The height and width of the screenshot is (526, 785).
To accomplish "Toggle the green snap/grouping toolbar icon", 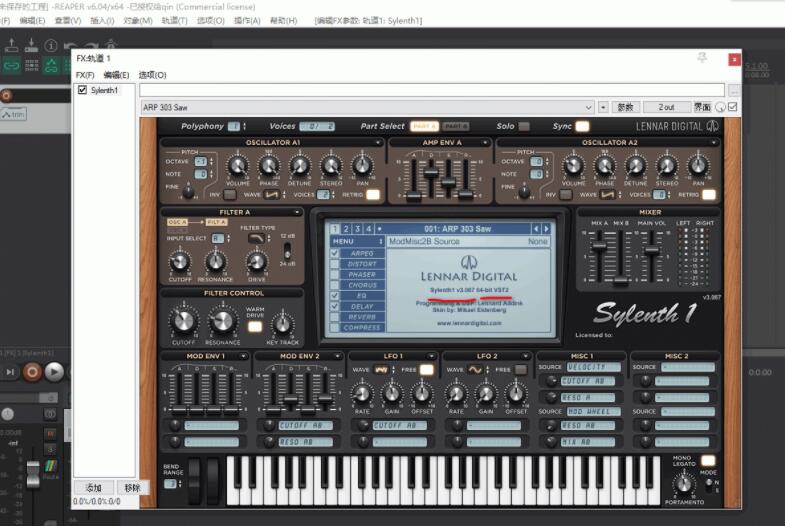I will click(51, 65).
